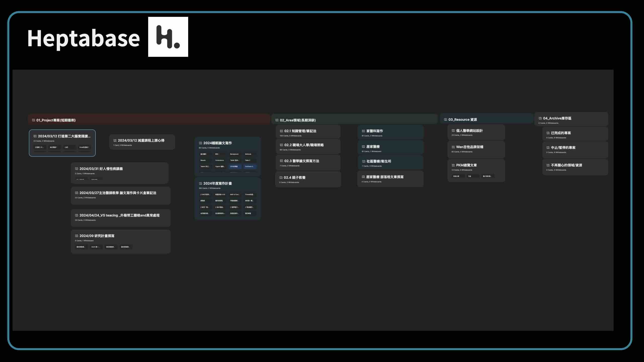The width and height of the screenshot is (644, 362).
Task: Click whiteboard icon of 居家醫療 部落格文章撰寫
Action: 363,177
